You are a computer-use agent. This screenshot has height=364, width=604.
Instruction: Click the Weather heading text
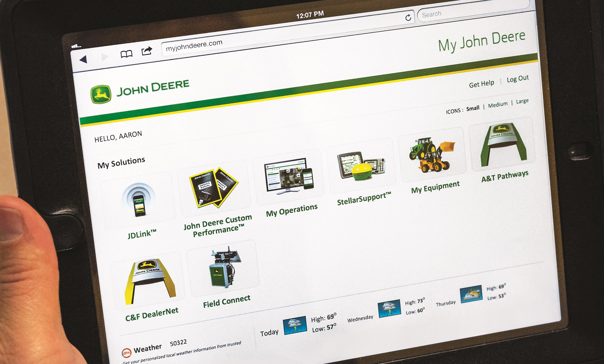147,348
